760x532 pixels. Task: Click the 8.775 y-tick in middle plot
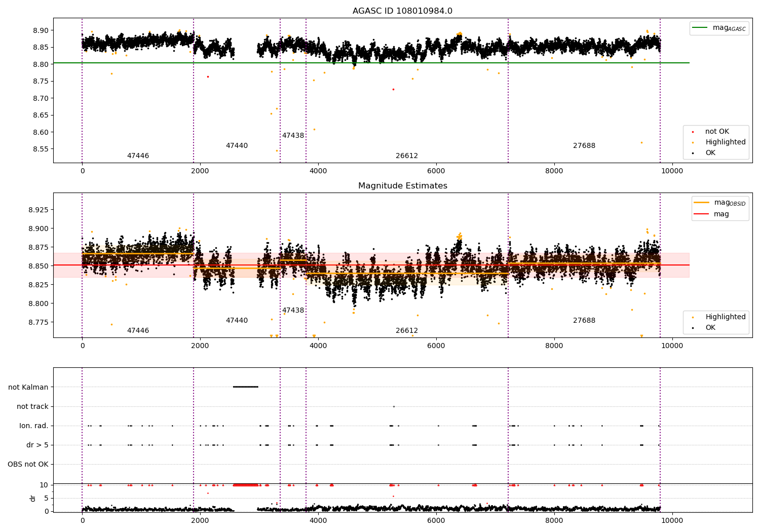38,323
